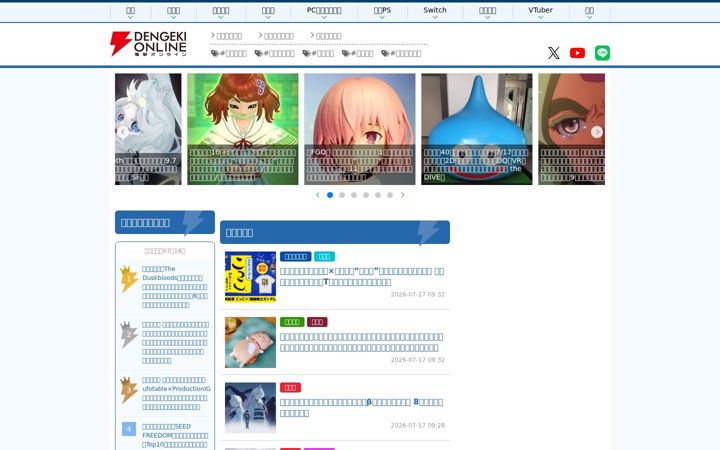Select the fourth carousel pagination dot
720x450 pixels.
(x=366, y=195)
